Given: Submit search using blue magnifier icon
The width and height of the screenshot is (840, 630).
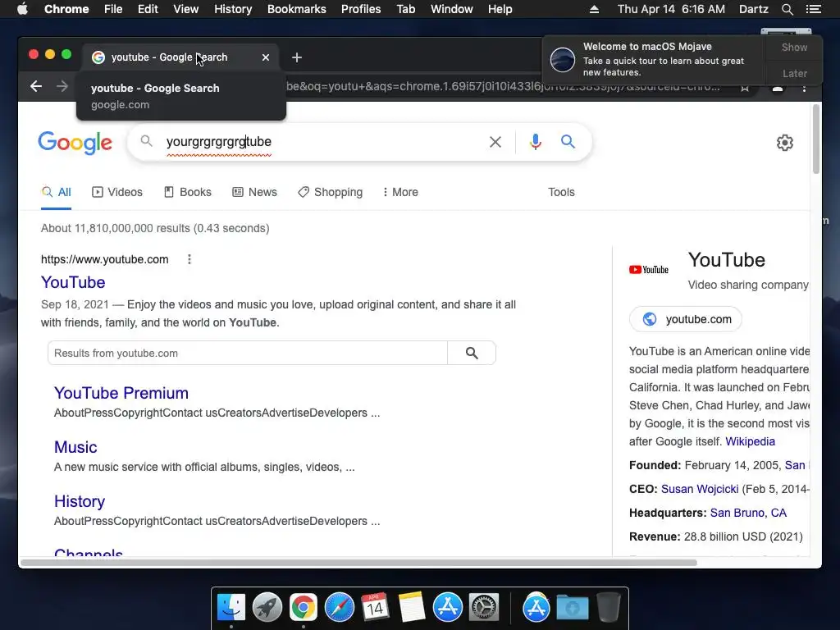Looking at the screenshot, I should click(568, 141).
